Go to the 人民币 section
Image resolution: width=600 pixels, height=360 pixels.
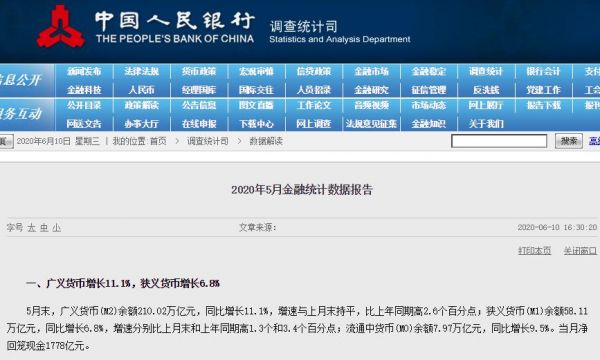pyautogui.click(x=141, y=90)
